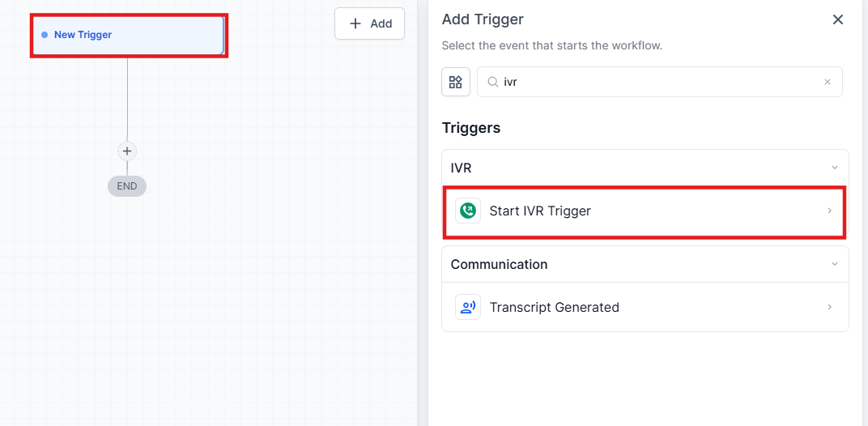The height and width of the screenshot is (426, 868).
Task: Click the magnifier icon in the search box
Action: pyautogui.click(x=492, y=82)
